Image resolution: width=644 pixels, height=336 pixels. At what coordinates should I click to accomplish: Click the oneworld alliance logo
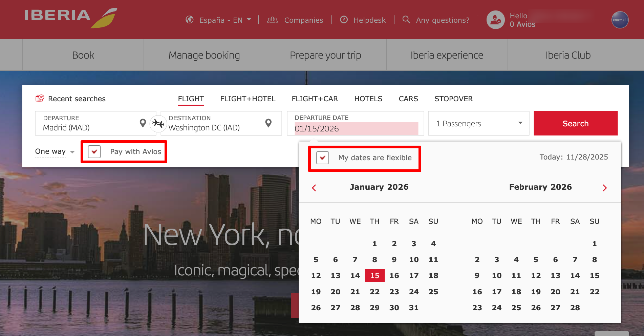[x=620, y=20]
